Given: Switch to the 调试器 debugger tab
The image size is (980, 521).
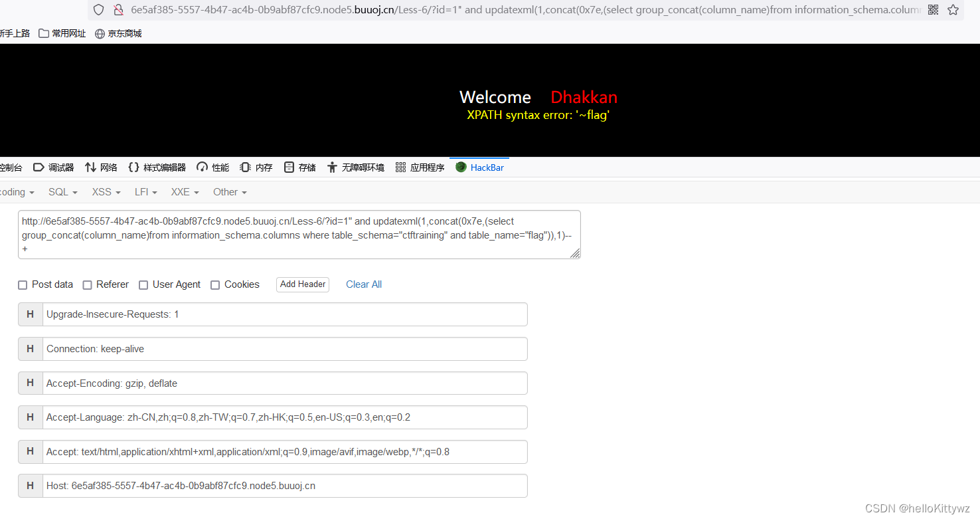Looking at the screenshot, I should (54, 167).
